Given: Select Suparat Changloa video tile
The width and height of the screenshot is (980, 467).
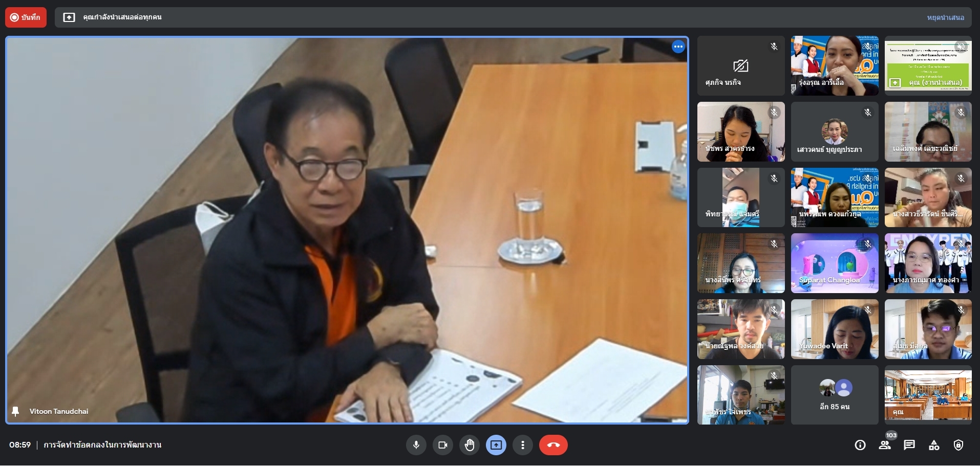Looking at the screenshot, I should click(835, 263).
